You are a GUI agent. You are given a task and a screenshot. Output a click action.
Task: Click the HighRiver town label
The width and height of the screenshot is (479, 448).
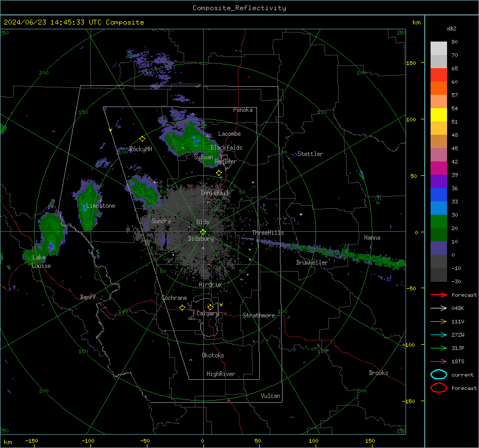tap(220, 374)
